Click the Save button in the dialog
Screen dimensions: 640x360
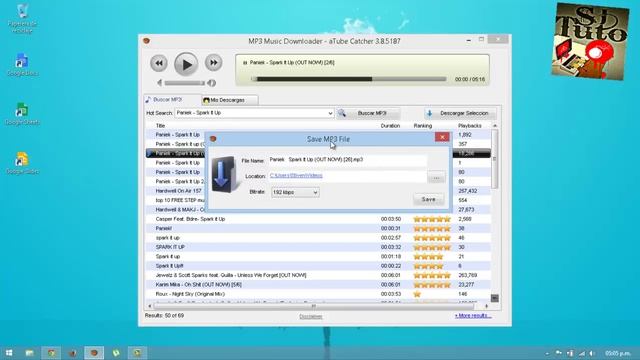pos(429,199)
